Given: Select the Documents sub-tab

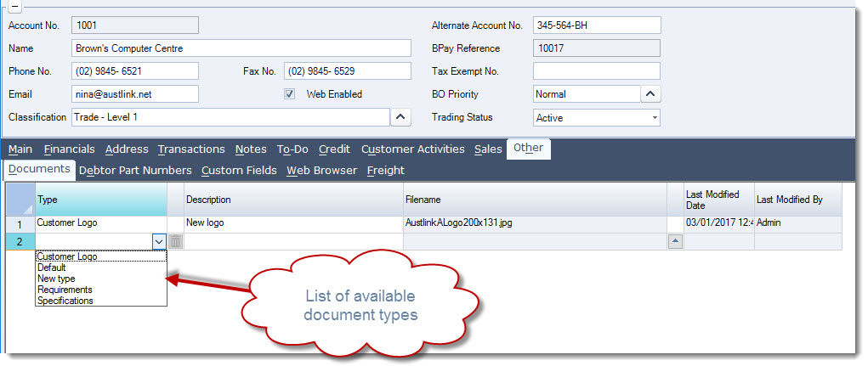Looking at the screenshot, I should click(x=39, y=169).
